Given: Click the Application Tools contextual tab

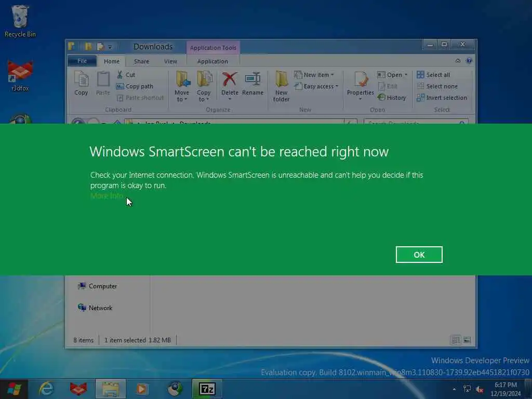Looking at the screenshot, I should point(213,47).
